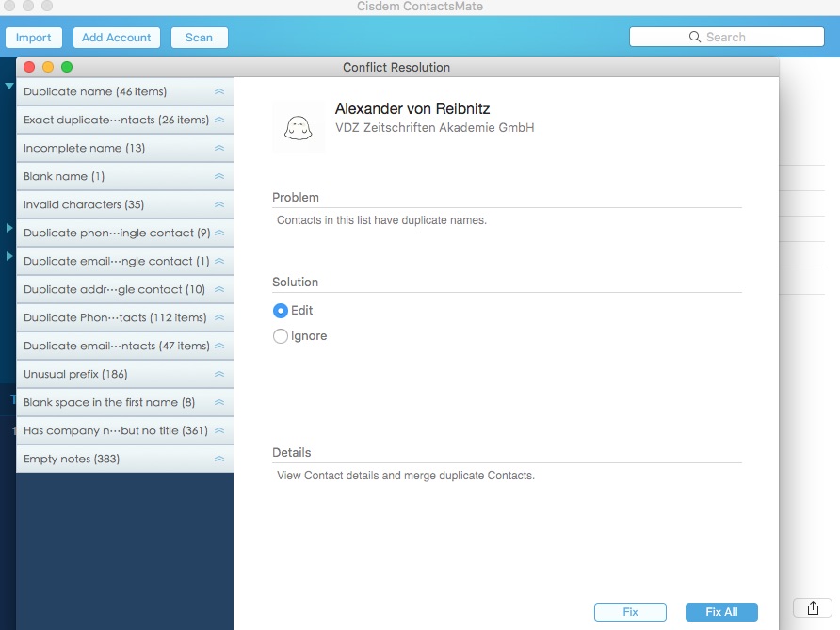Screen dimensions: 840x630
Task: Click the share icon at bottom right
Action: tap(812, 608)
